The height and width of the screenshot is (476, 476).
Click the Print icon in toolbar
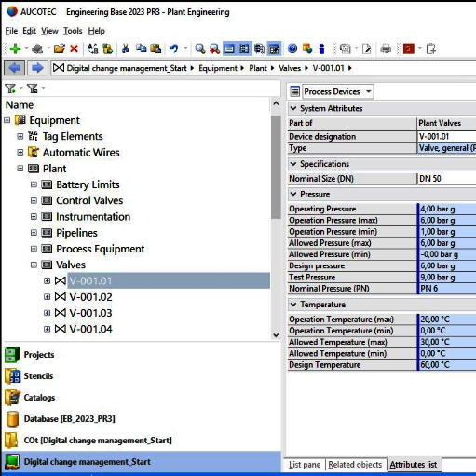tap(386, 48)
